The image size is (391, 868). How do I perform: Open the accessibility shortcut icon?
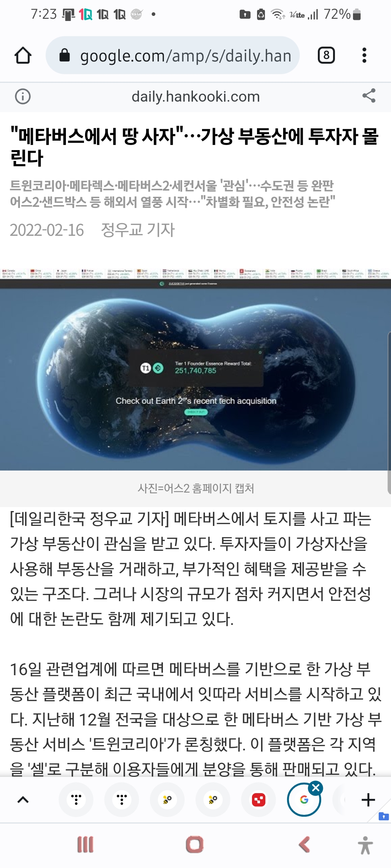[365, 845]
